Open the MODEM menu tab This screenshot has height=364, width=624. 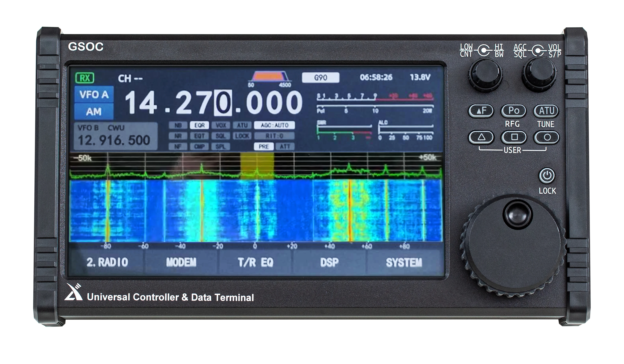(181, 262)
